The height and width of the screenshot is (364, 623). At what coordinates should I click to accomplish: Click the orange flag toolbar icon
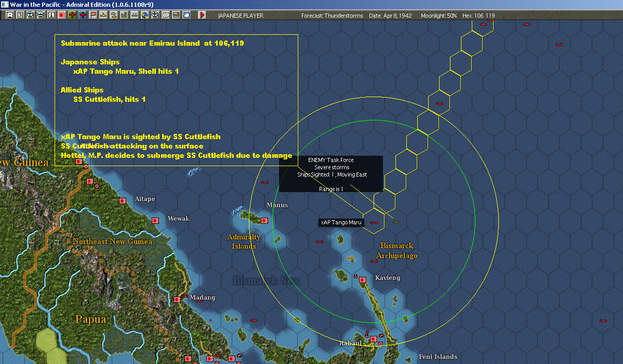92,15
